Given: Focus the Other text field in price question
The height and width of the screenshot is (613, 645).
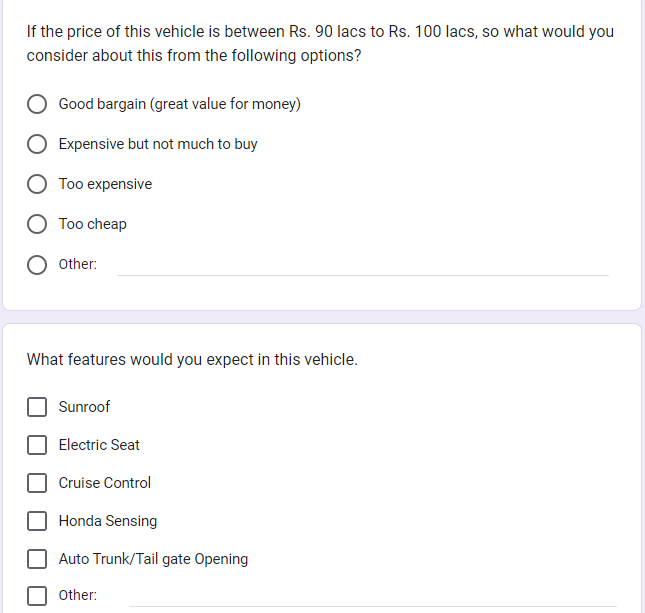Looking at the screenshot, I should (363, 265).
